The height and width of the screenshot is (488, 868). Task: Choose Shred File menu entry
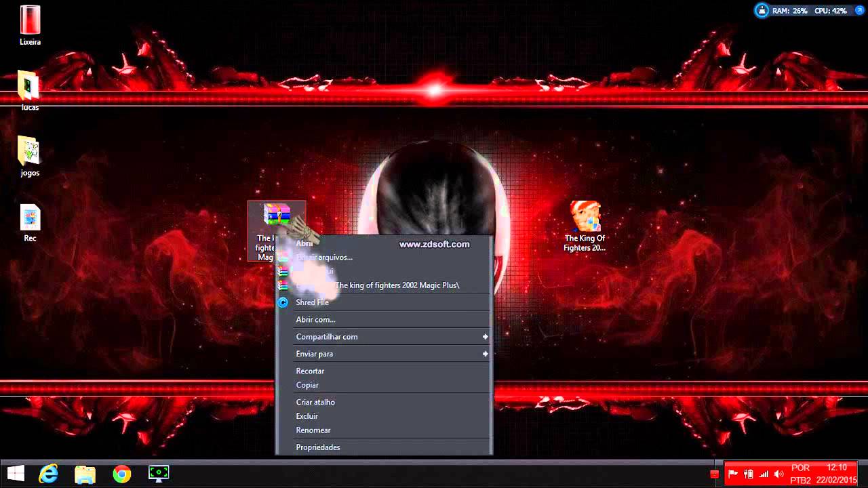[384, 302]
